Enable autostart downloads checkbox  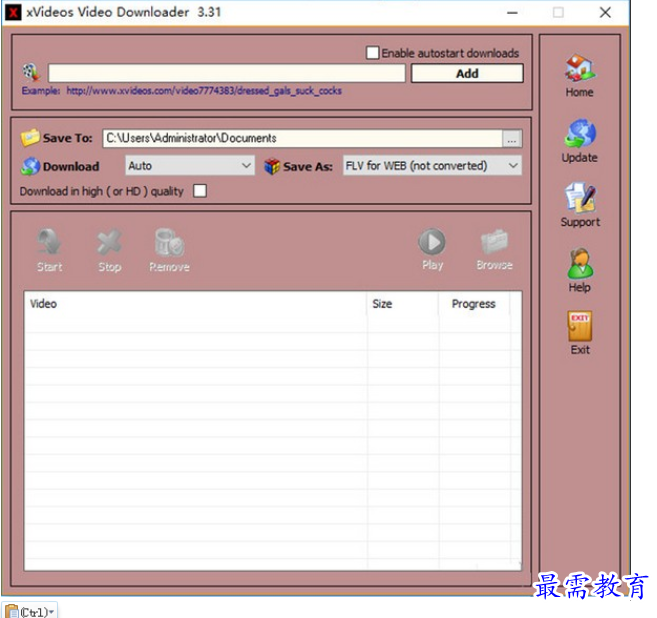(x=372, y=53)
